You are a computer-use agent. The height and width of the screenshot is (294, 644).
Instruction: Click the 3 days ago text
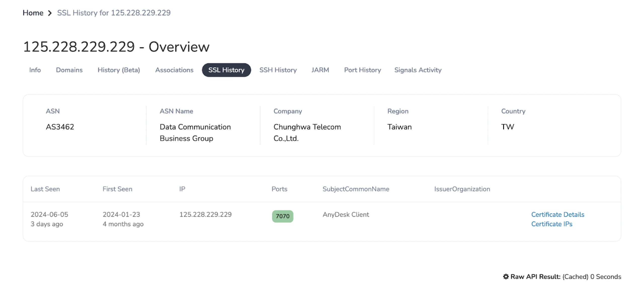click(47, 224)
